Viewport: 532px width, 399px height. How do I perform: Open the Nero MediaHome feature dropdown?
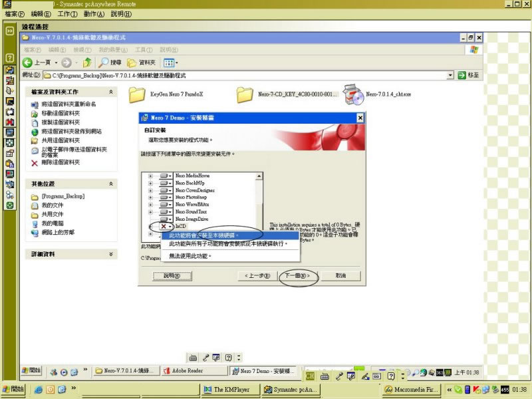(166, 176)
